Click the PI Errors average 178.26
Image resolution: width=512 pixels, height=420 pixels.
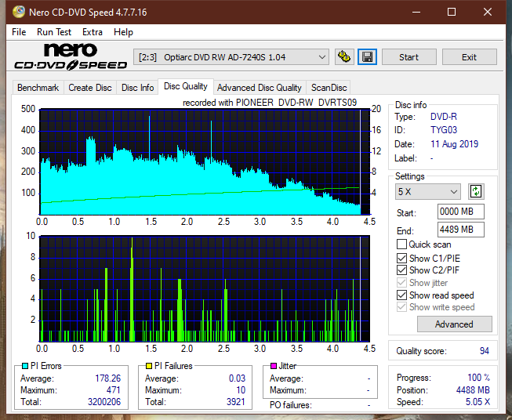[x=107, y=378]
